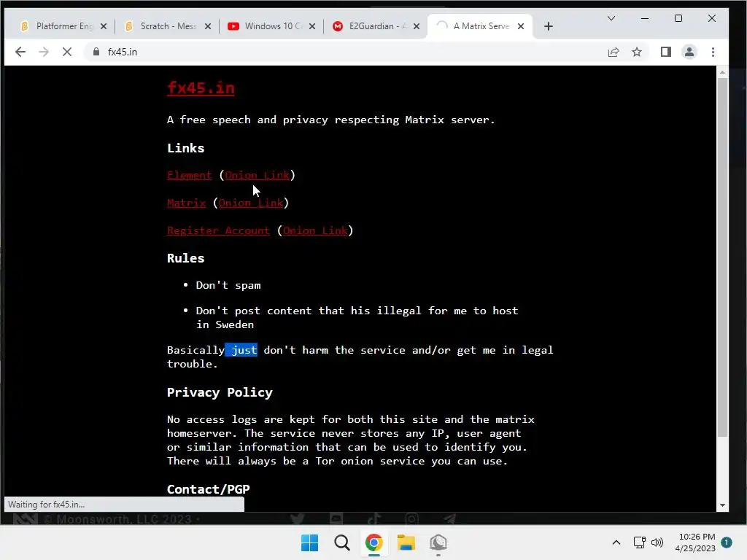View site info via the lock icon
747x560 pixels.
click(96, 52)
